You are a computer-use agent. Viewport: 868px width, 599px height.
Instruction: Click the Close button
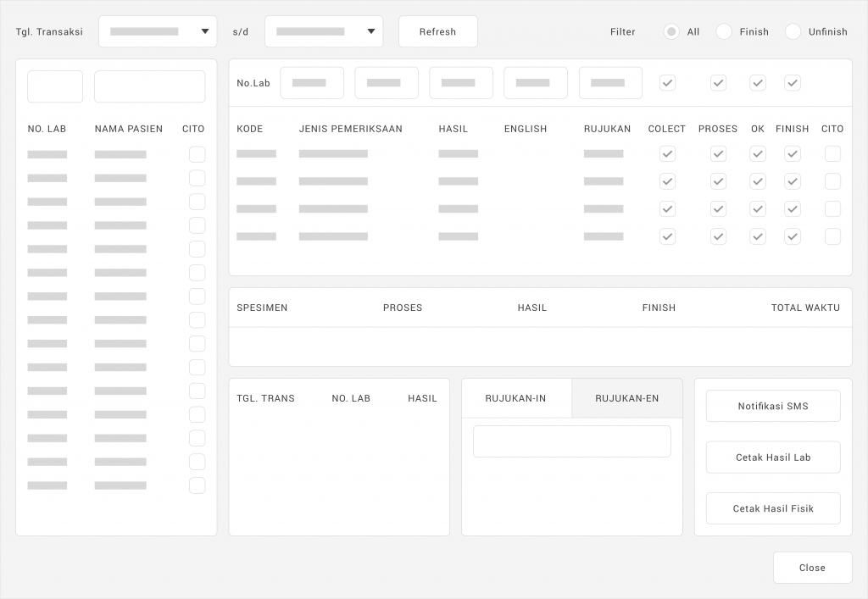click(812, 568)
